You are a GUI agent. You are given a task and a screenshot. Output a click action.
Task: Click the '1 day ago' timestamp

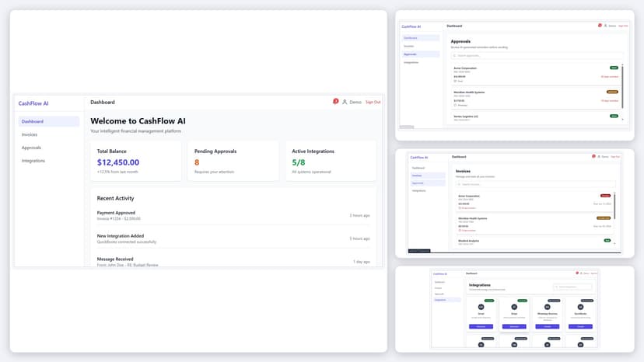click(x=362, y=262)
